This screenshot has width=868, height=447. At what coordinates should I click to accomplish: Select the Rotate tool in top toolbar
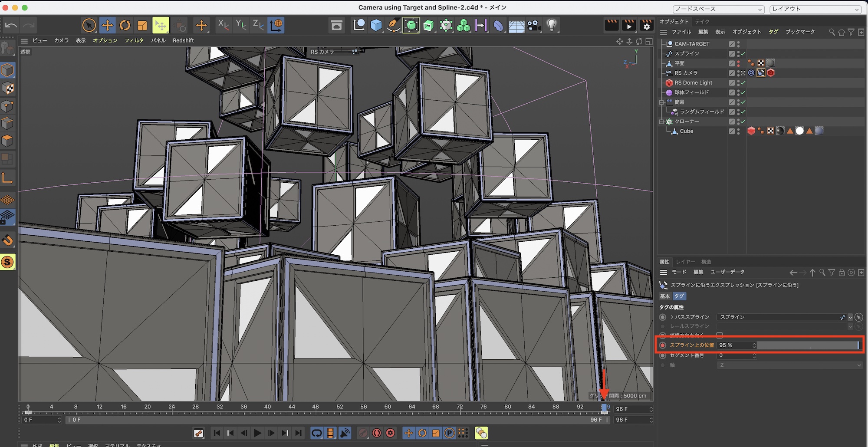[125, 26]
